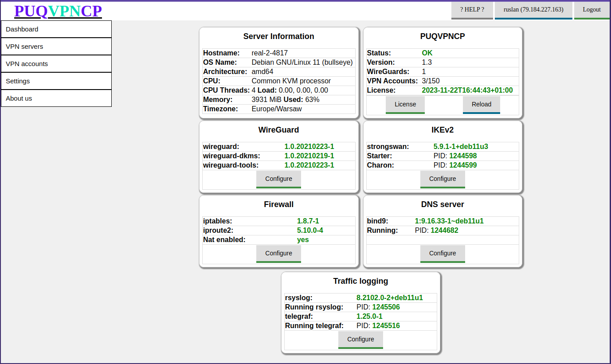Open the ? HELP ? button
Viewport: 611px width, 364px height.
click(472, 10)
